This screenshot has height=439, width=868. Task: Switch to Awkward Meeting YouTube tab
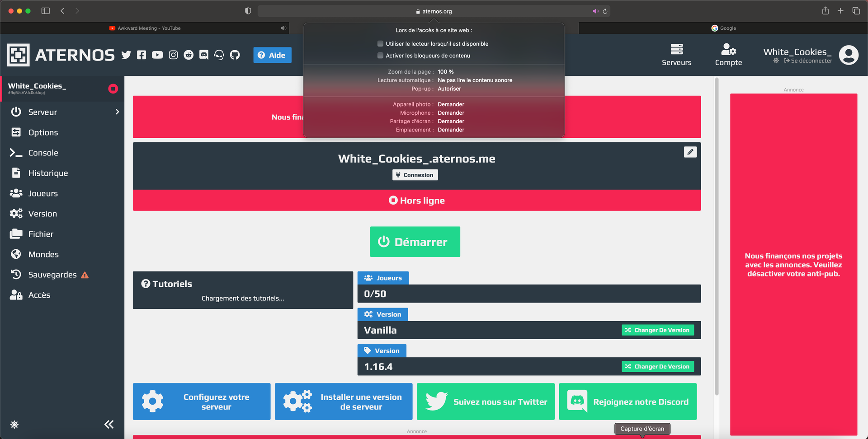(145, 28)
